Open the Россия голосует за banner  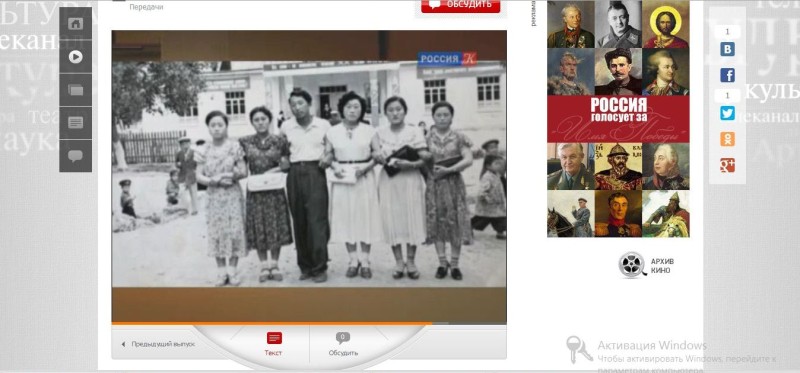pos(618,119)
